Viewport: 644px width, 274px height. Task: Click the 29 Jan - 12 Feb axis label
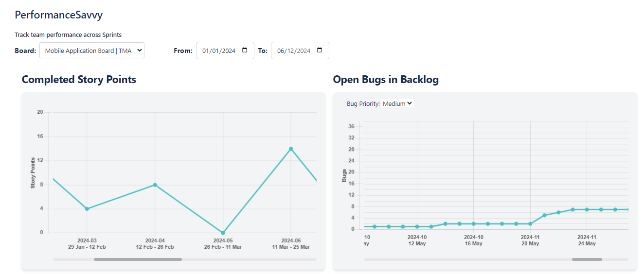(x=87, y=247)
